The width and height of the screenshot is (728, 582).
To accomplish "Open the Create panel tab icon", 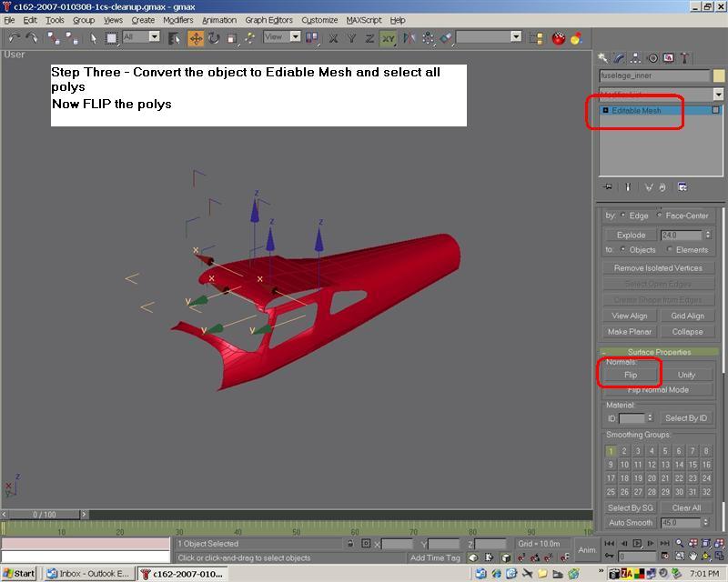I will point(602,58).
